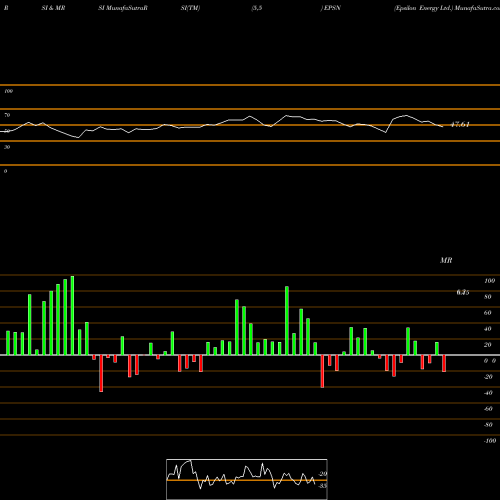Click the 'SI MunafaSutraR' header label
Screen dimensions: 500x500
point(123,8)
